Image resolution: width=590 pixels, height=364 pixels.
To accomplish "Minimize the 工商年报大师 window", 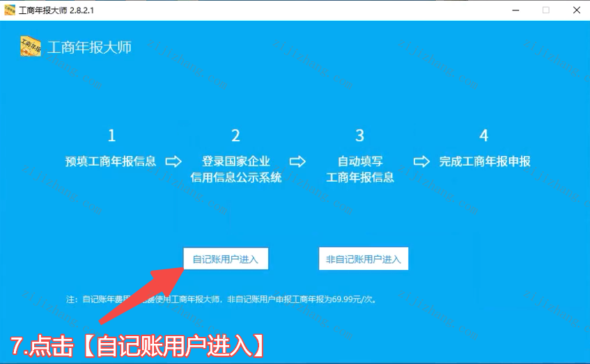I will click(515, 10).
